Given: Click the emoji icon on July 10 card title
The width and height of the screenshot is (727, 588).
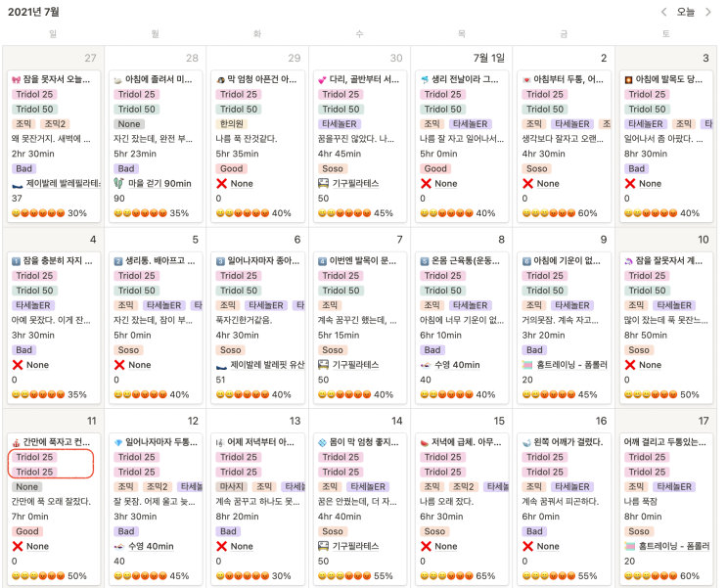Looking at the screenshot, I should pyautogui.click(x=629, y=261).
